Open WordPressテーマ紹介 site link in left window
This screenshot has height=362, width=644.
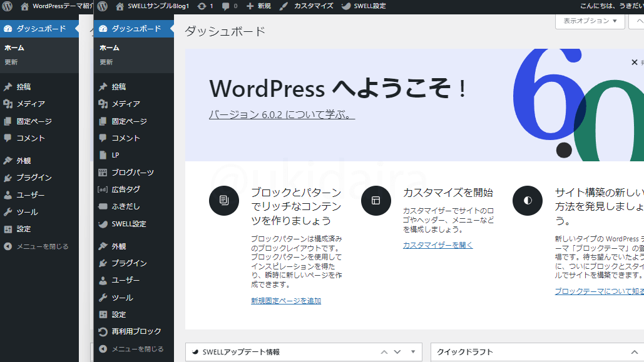click(57, 6)
